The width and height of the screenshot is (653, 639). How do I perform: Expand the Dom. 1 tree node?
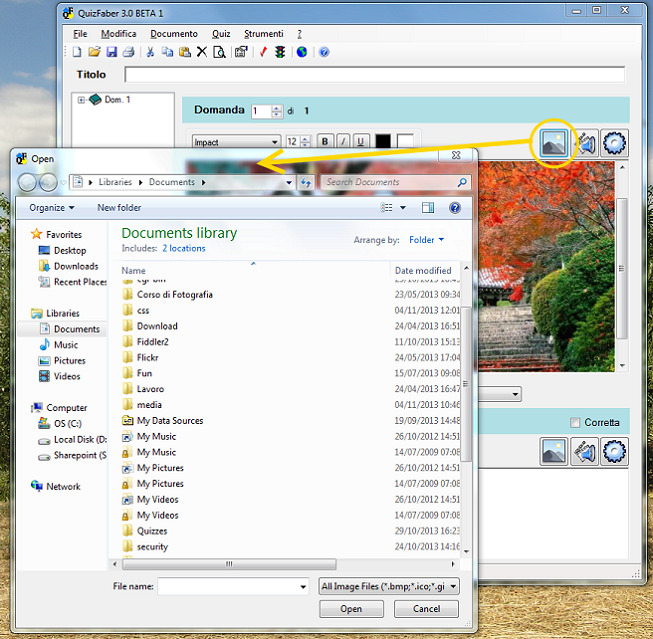click(x=81, y=100)
